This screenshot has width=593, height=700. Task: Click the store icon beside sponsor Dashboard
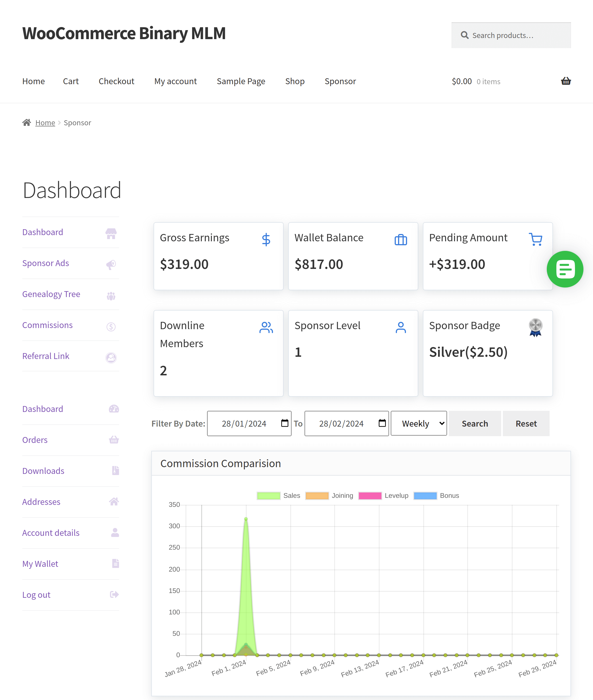pos(111,233)
